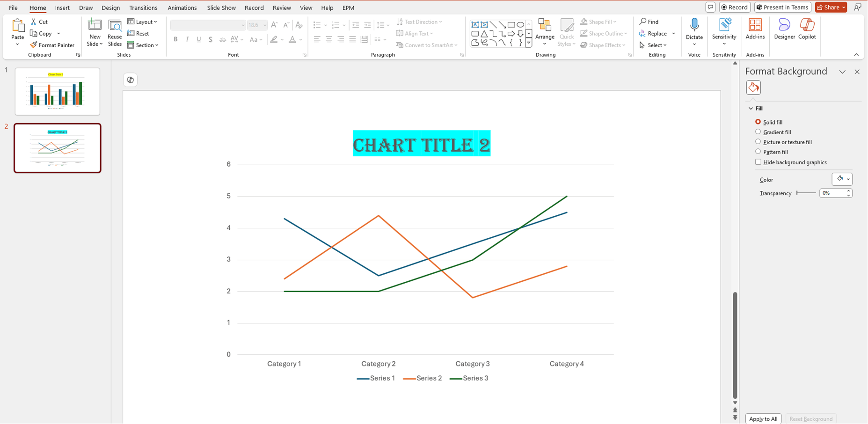
Task: Click Present in Teams button
Action: [783, 7]
